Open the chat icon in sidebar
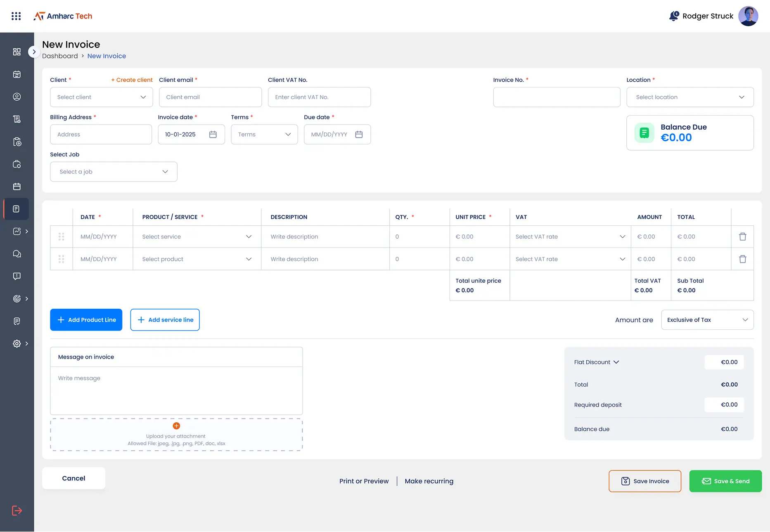 tap(17, 254)
